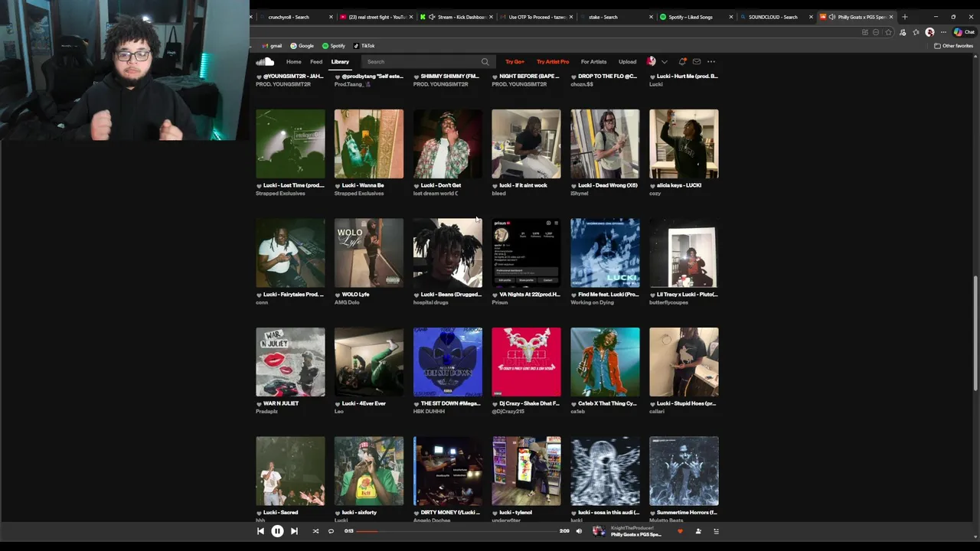980x551 pixels.
Task: Open Lucki - Lost Time track artwork
Action: click(x=290, y=144)
